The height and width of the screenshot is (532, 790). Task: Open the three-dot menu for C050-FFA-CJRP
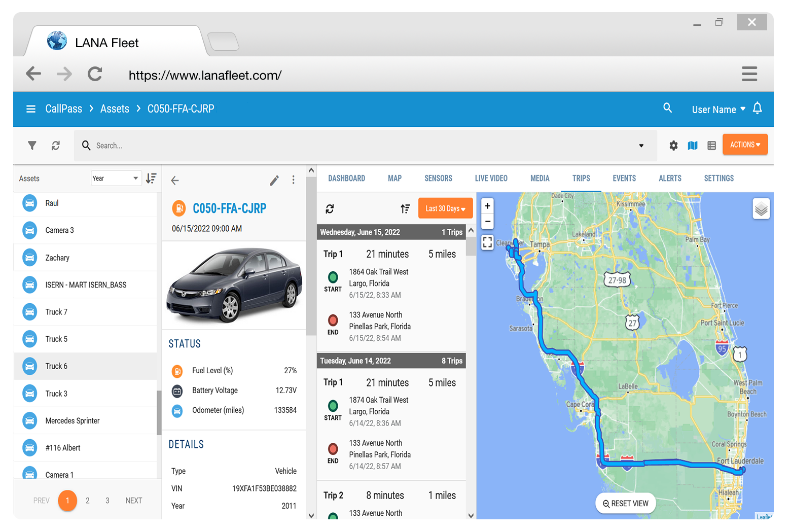293,180
